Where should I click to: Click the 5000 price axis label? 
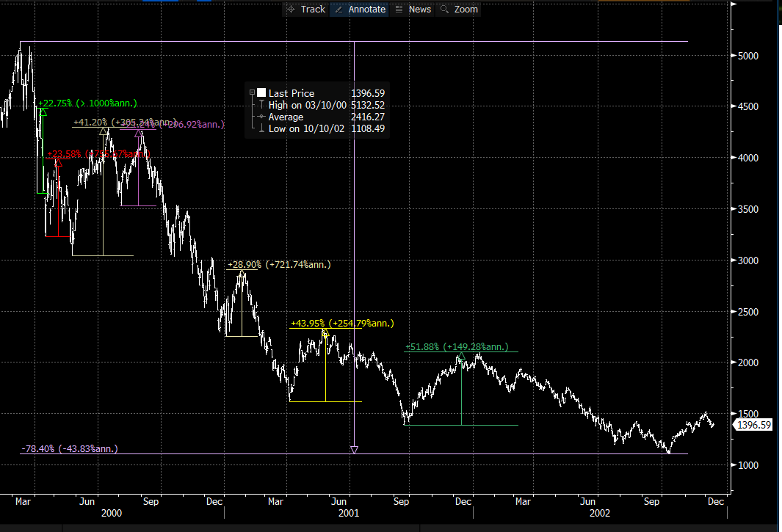coord(748,56)
